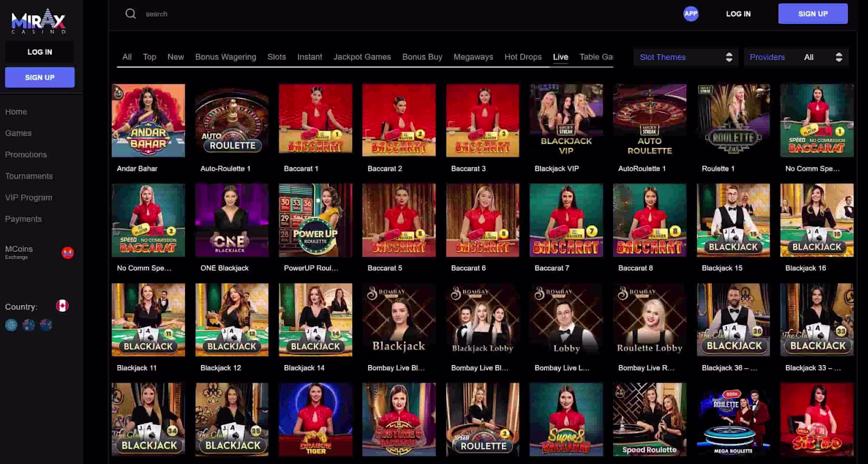Viewport: 868px width, 464px height.
Task: Click the third small flag under Country
Action: (46, 325)
